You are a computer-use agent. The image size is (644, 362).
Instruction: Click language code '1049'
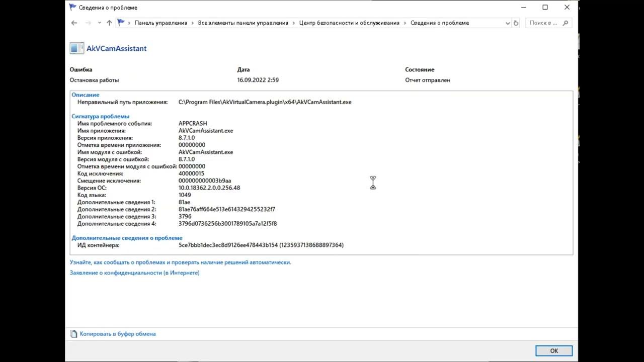[x=185, y=195]
